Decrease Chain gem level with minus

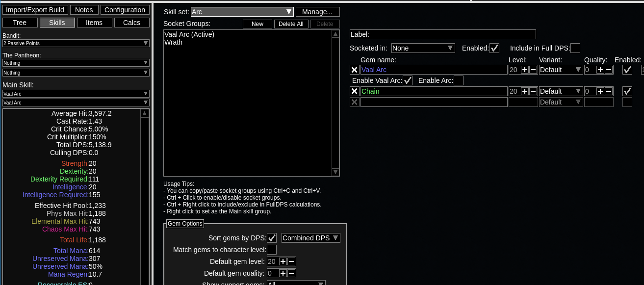click(533, 91)
